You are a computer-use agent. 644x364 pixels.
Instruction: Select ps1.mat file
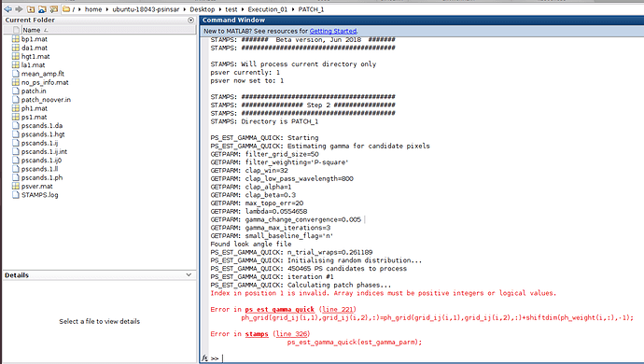[35, 117]
